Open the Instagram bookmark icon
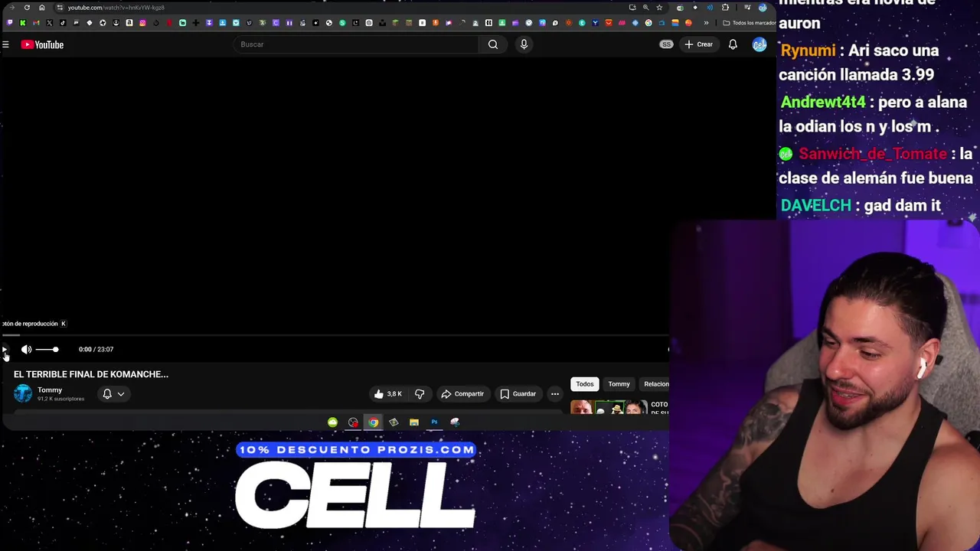 click(x=142, y=23)
